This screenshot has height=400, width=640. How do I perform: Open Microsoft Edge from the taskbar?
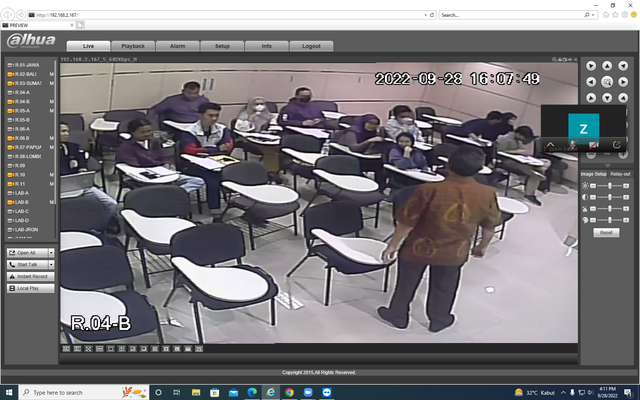click(x=252, y=392)
